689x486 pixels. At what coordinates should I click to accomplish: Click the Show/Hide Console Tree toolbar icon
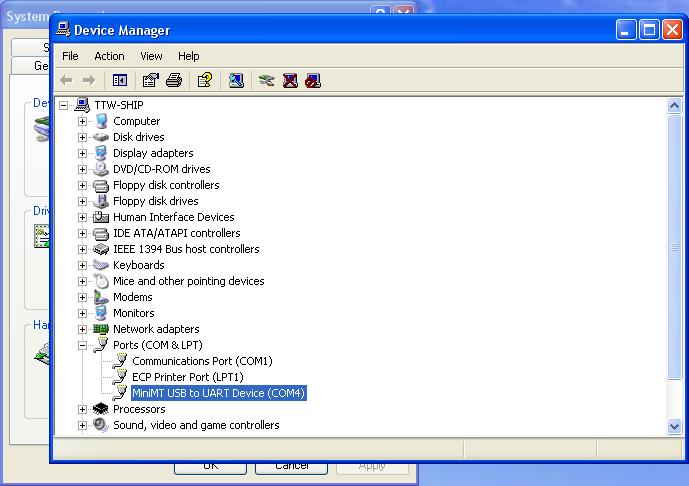(x=120, y=80)
